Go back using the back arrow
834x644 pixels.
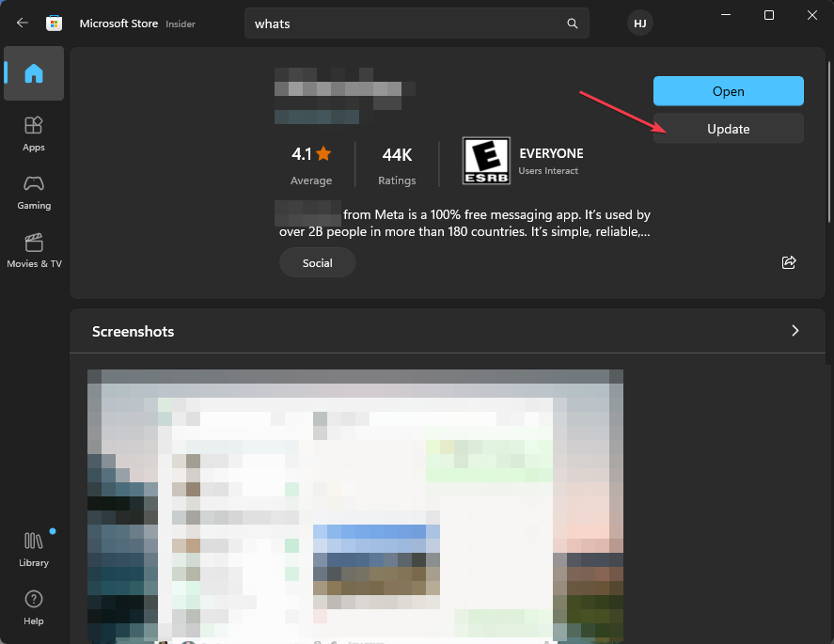point(22,23)
